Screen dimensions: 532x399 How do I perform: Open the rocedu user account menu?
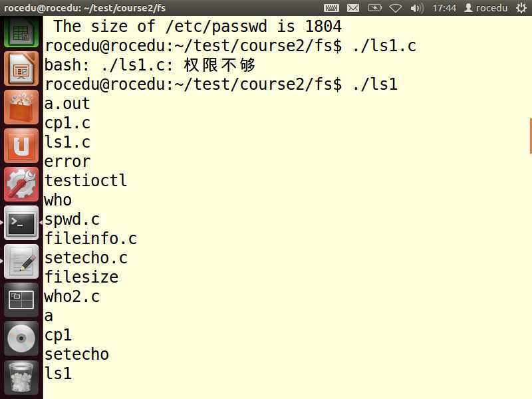coord(486,8)
